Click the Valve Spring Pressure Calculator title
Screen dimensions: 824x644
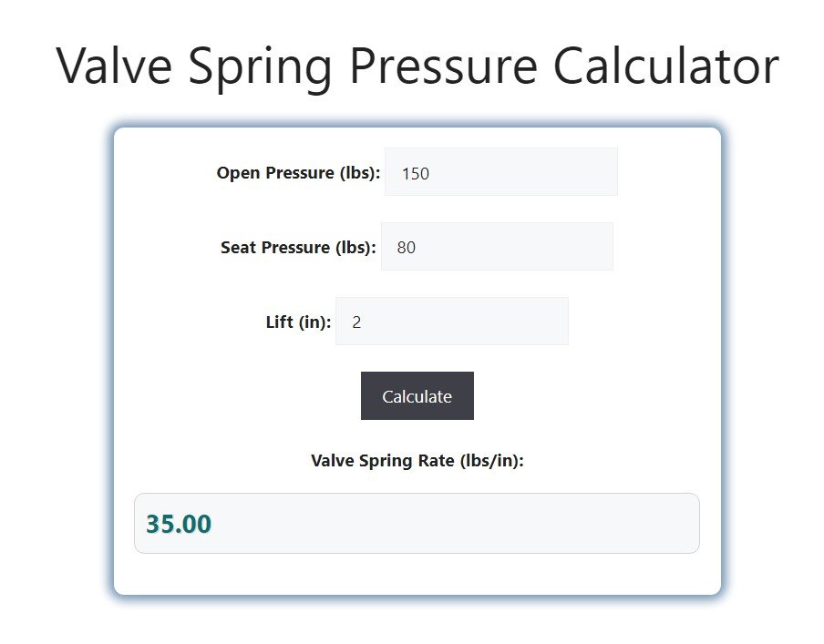[417, 65]
